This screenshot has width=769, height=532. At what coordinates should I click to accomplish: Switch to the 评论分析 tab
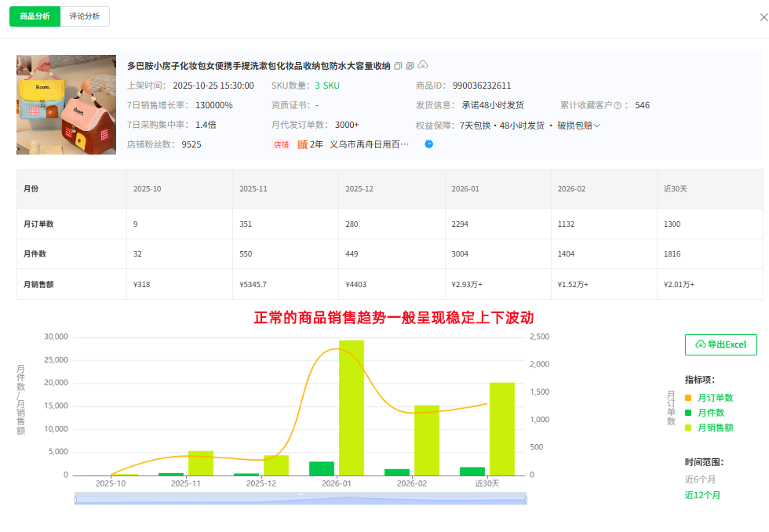(x=85, y=16)
